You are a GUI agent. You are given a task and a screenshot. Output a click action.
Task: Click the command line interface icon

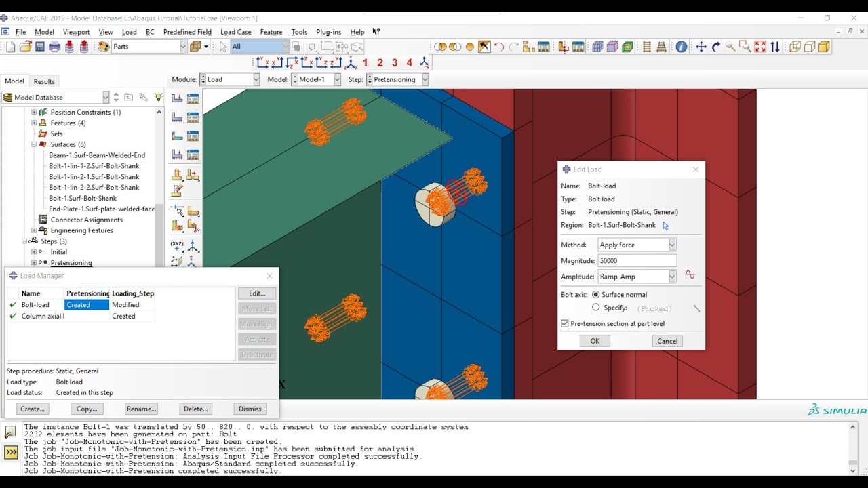click(x=10, y=451)
